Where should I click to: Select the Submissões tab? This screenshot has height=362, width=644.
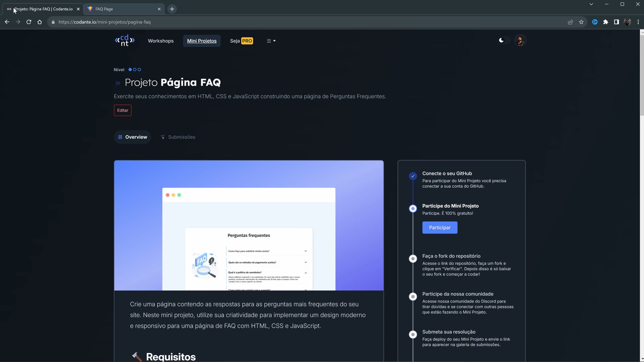178,137
